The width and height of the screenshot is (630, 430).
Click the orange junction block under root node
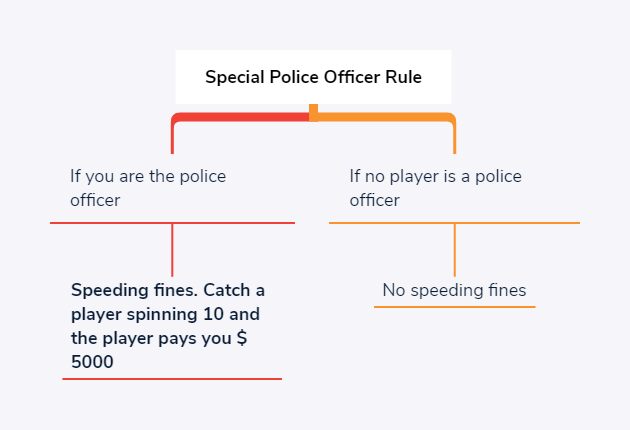click(313, 113)
